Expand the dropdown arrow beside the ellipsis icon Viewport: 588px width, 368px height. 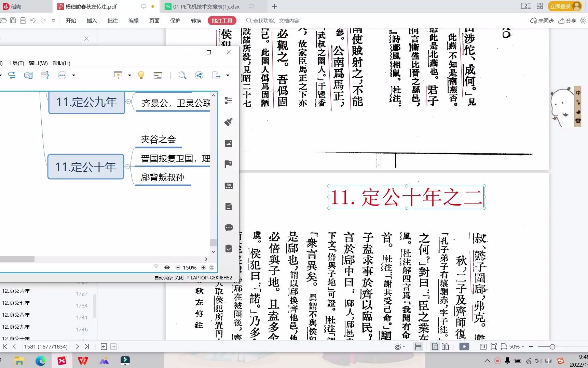(73, 75)
